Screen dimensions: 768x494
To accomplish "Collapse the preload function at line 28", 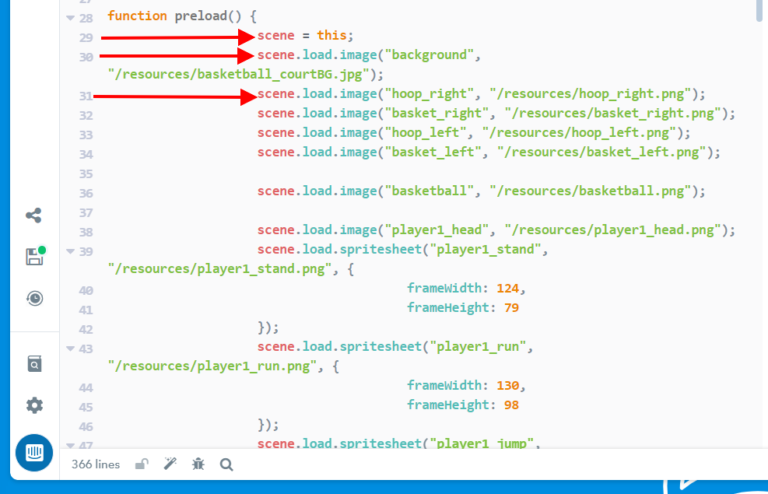I will click(69, 18).
